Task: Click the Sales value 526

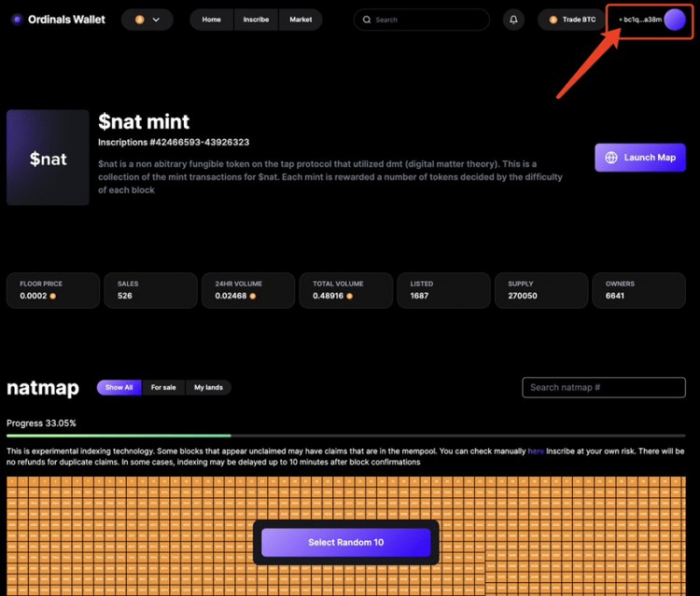Action: click(x=125, y=296)
